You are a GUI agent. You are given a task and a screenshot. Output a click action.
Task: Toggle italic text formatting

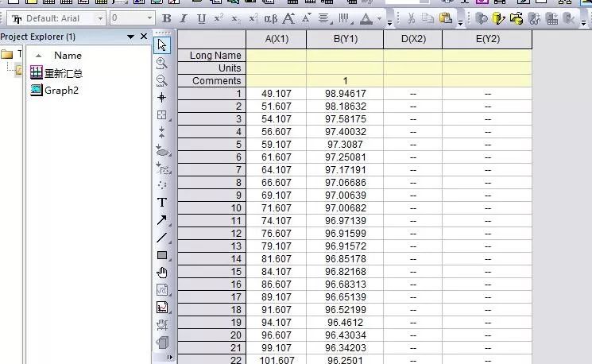184,18
